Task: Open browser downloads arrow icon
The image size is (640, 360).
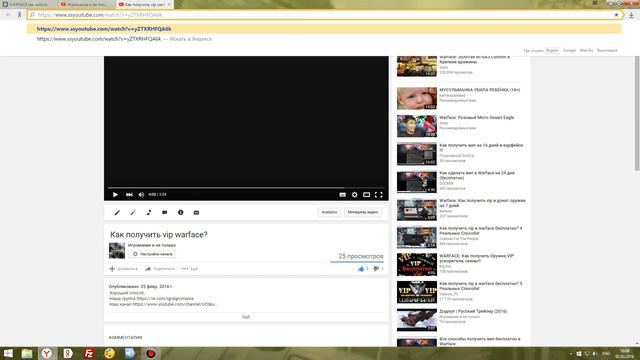Action: [631, 15]
